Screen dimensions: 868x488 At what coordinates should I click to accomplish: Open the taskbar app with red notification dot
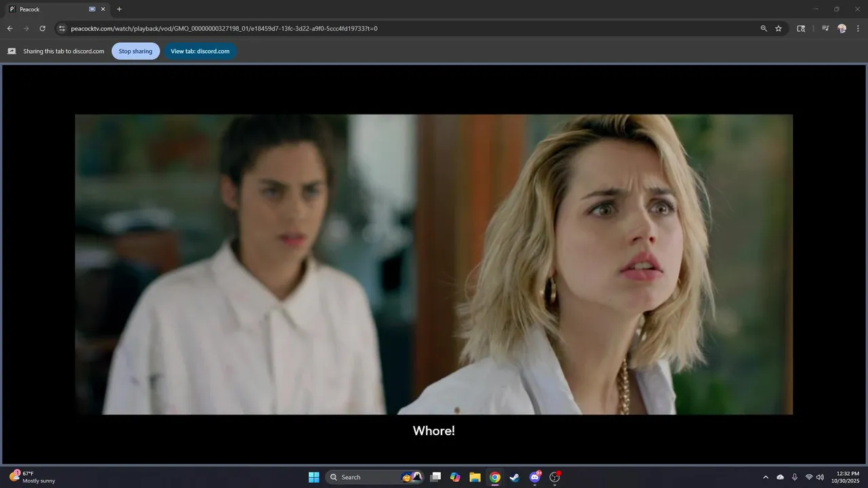(x=555, y=477)
